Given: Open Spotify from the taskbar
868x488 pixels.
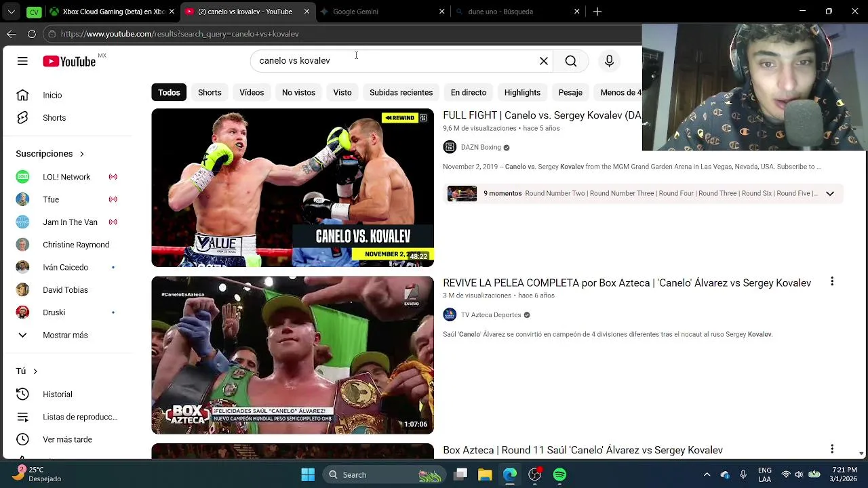Looking at the screenshot, I should 559,474.
